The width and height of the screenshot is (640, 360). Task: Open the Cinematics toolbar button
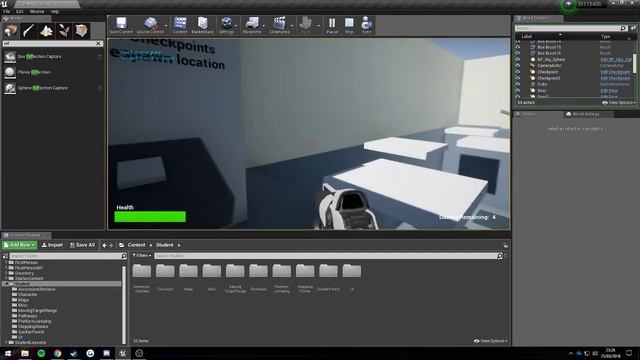pos(279,25)
